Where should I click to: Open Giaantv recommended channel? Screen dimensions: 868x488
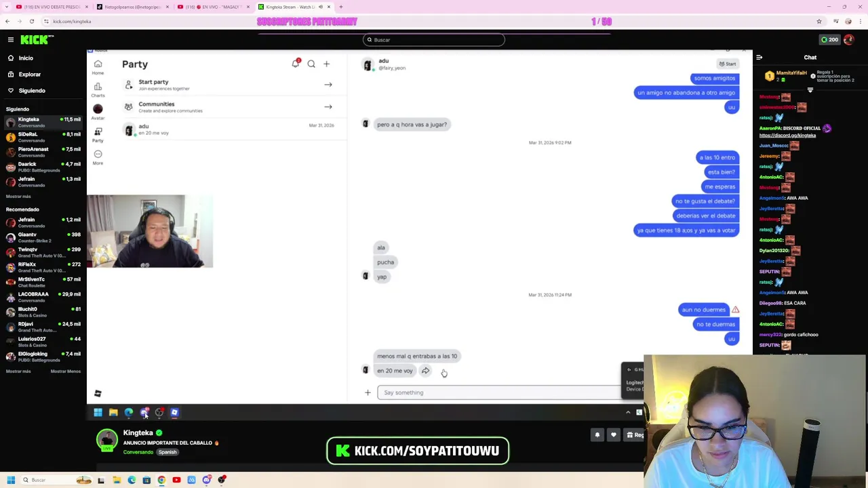point(43,237)
